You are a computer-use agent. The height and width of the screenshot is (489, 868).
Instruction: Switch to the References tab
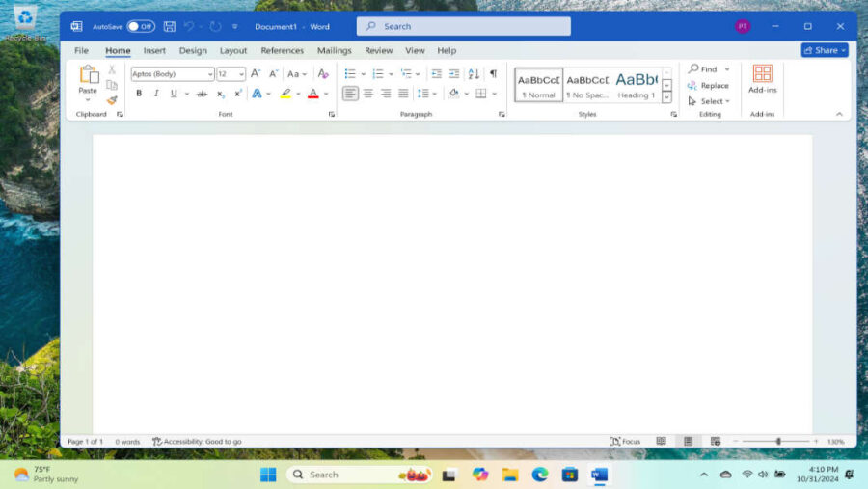pyautogui.click(x=282, y=50)
